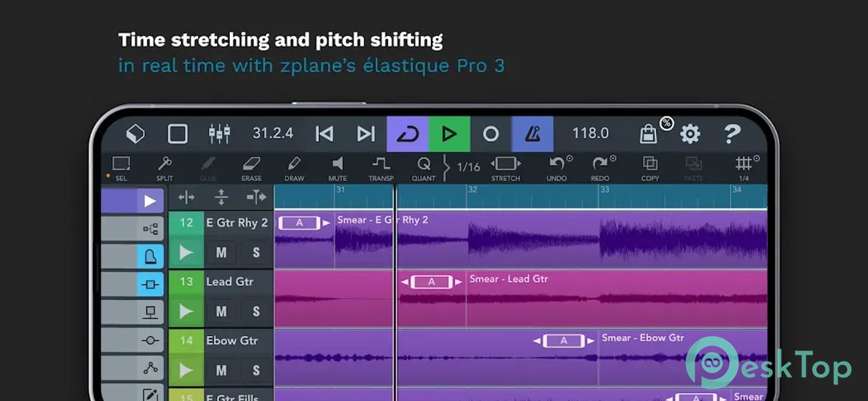The height and width of the screenshot is (401, 868).
Task: Select track number 12
Action: [186, 223]
